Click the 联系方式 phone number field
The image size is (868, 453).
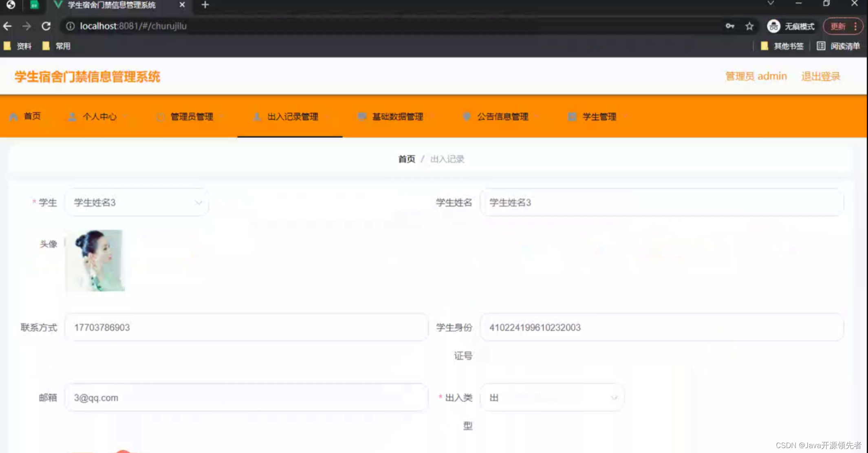pos(246,327)
